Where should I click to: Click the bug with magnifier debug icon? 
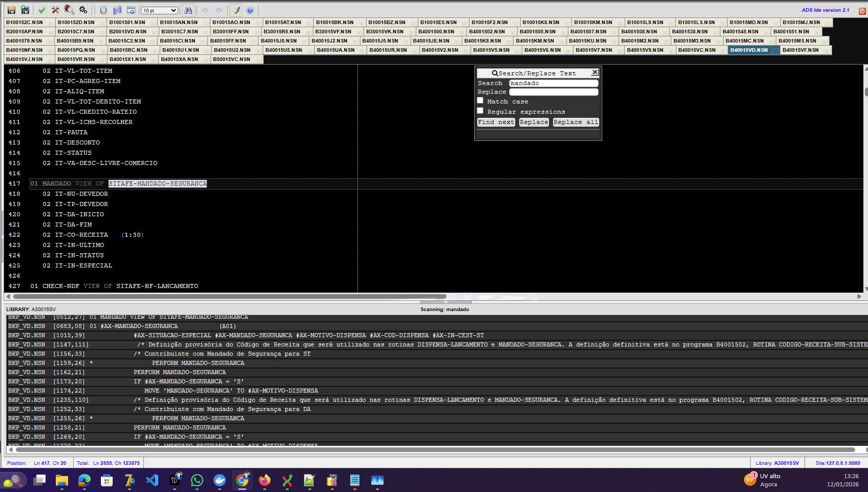(x=69, y=10)
